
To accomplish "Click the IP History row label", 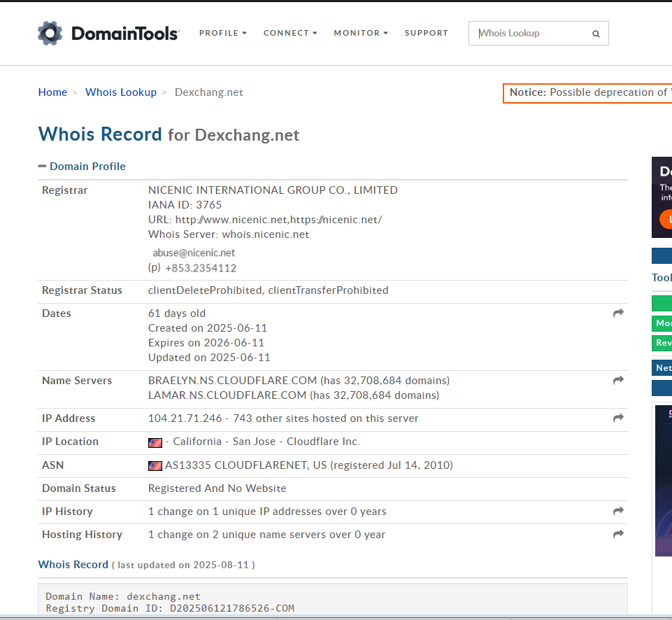I will click(67, 512).
